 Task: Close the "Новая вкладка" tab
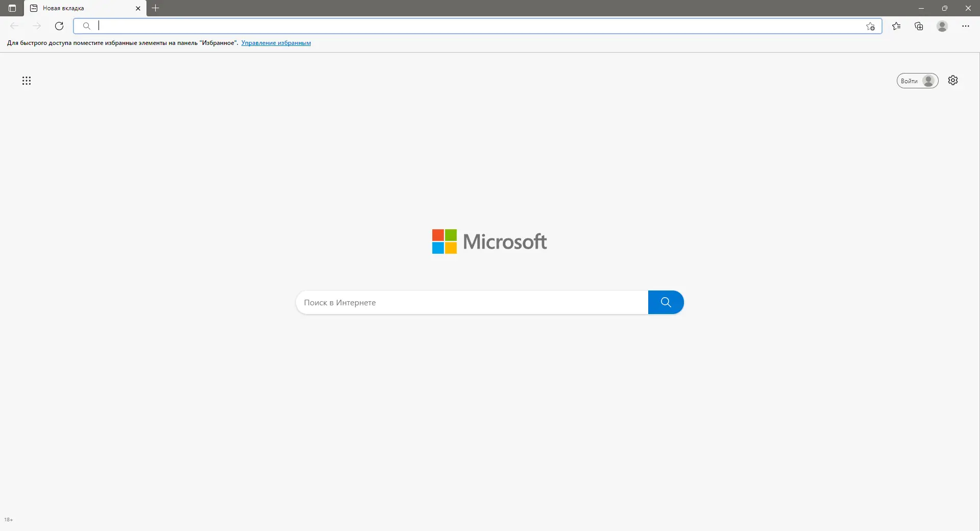click(x=138, y=8)
